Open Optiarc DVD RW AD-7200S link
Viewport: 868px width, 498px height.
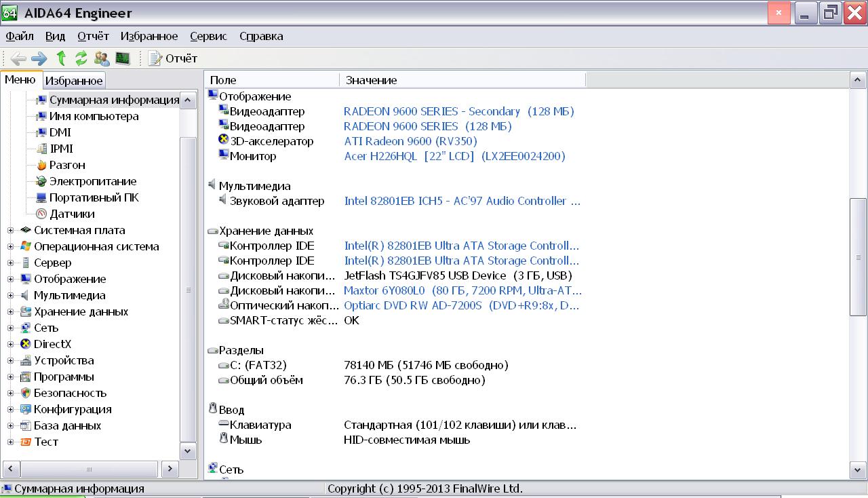(x=462, y=305)
